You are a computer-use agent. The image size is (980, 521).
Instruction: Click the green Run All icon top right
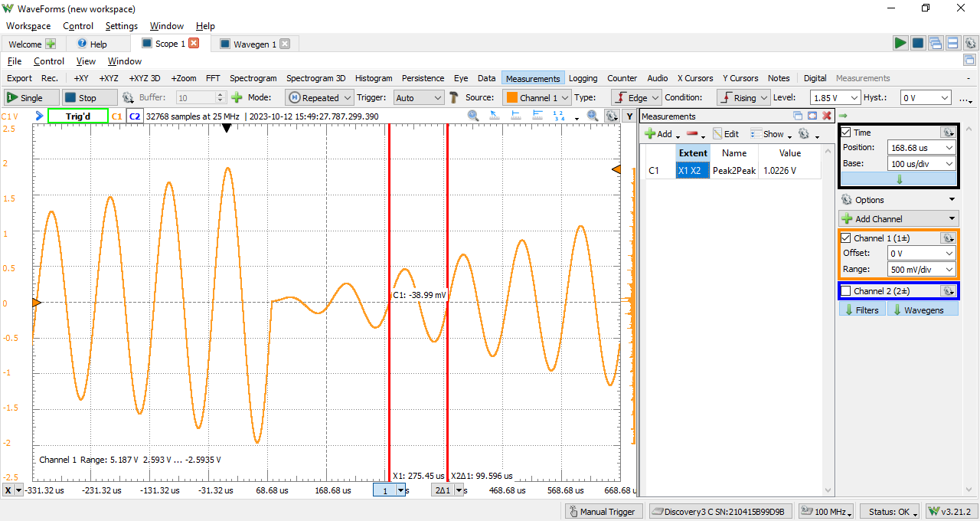click(x=900, y=43)
